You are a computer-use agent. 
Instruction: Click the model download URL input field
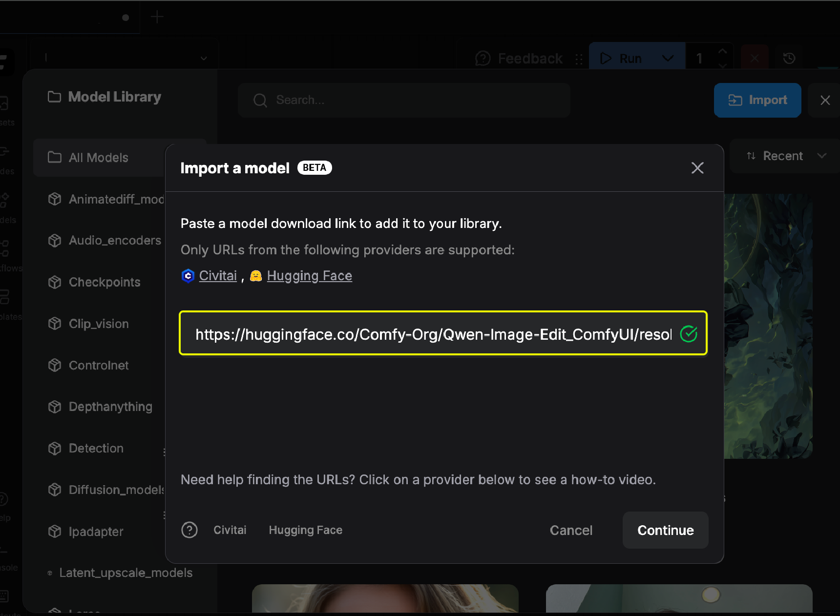(435, 334)
